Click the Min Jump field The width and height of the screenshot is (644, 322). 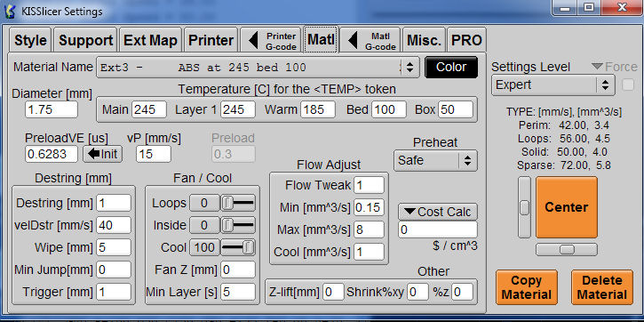point(114,270)
